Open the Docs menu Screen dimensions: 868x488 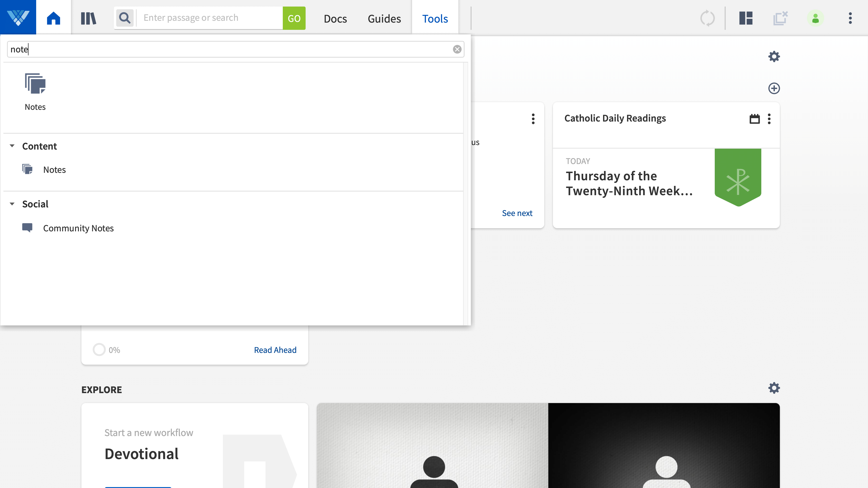click(x=335, y=19)
